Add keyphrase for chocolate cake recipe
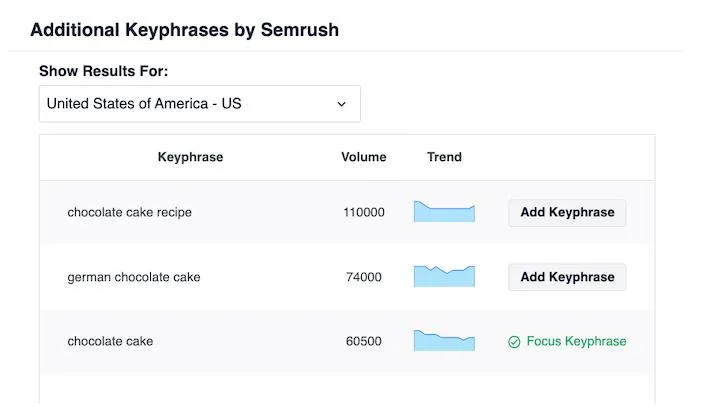Image resolution: width=710 pixels, height=417 pixels. [567, 213]
